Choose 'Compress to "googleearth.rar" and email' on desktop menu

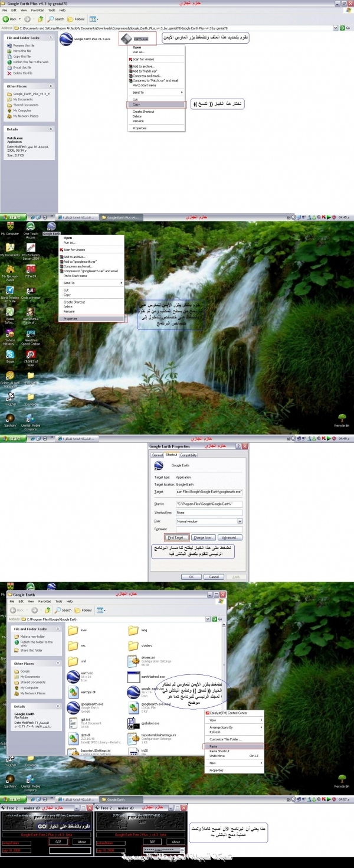pos(92,271)
